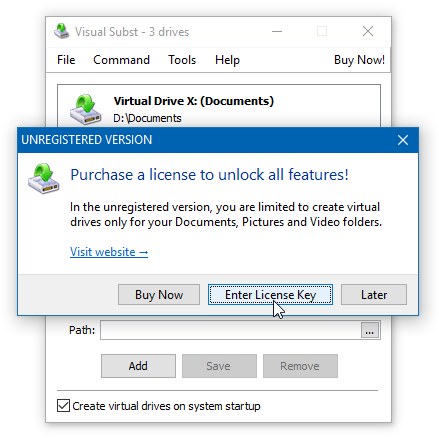Open the Help menu
439x445 pixels.
click(227, 60)
